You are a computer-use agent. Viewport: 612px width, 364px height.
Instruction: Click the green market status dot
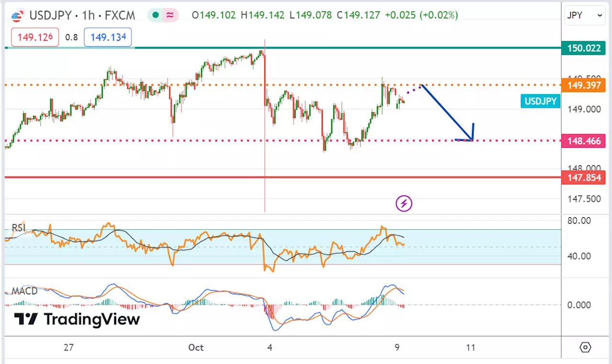[x=155, y=15]
